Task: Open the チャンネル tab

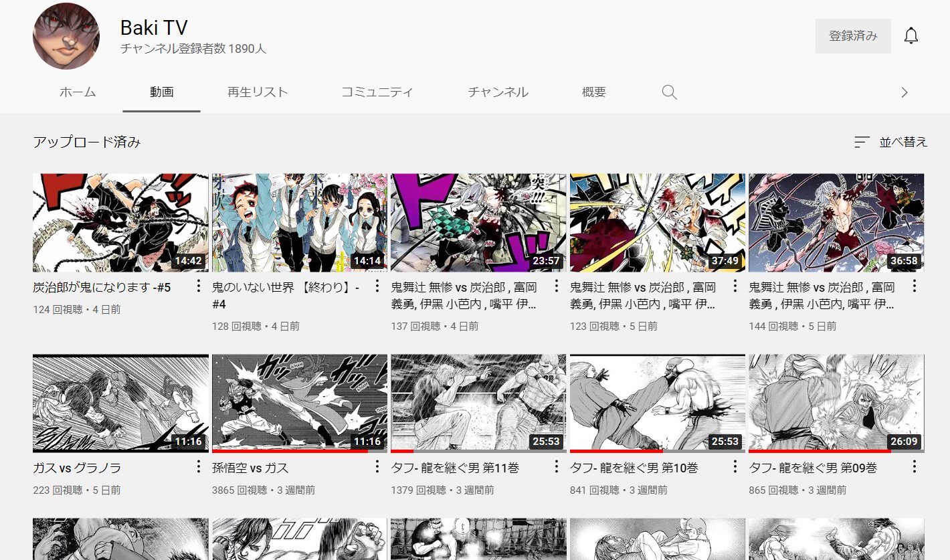Action: click(498, 92)
